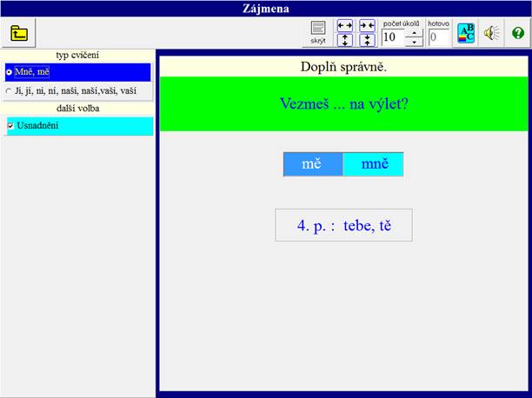
Task: Click the 'skrýt' hide panel icon
Action: (x=318, y=33)
